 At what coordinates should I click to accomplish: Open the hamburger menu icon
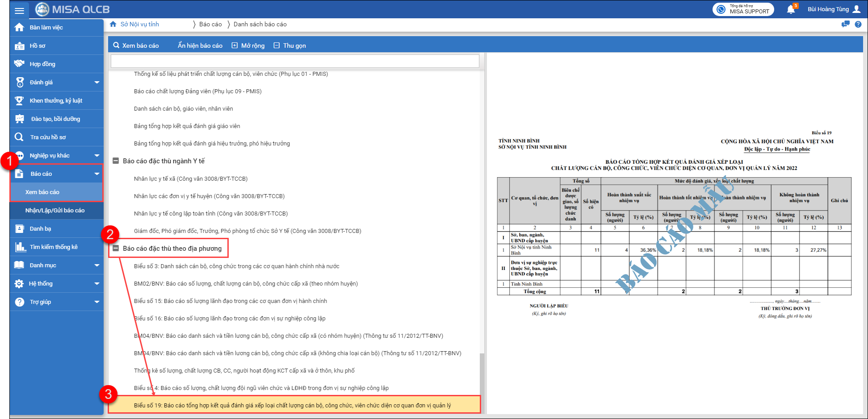pyautogui.click(x=19, y=10)
